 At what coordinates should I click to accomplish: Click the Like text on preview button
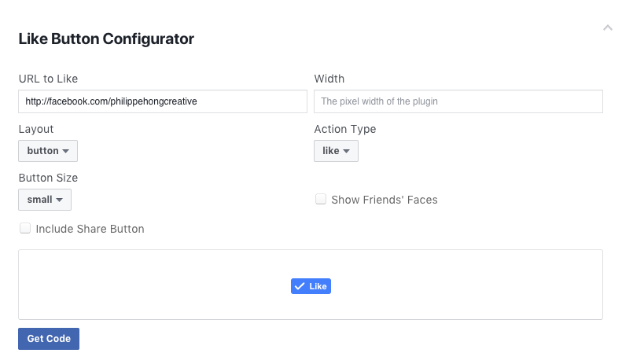[318, 287]
